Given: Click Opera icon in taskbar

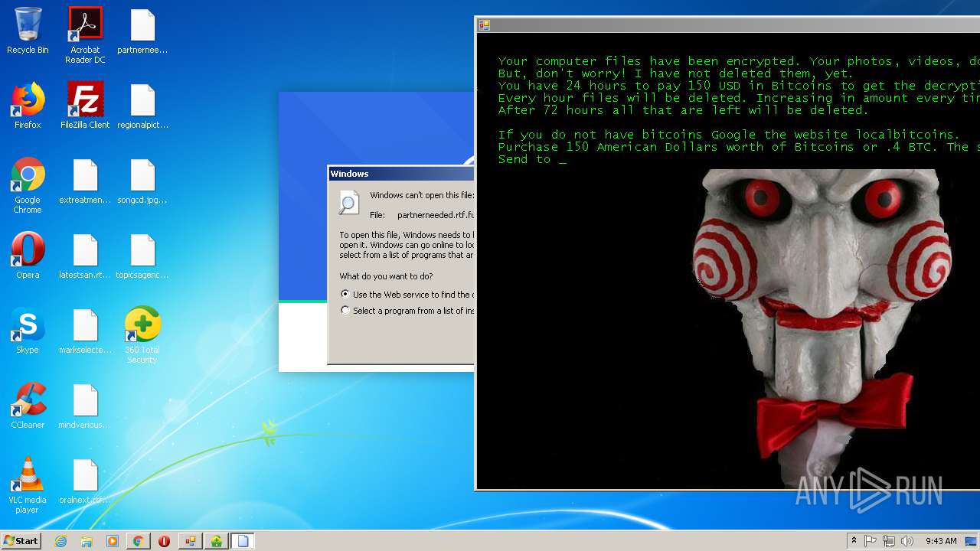Looking at the screenshot, I should coord(165,541).
